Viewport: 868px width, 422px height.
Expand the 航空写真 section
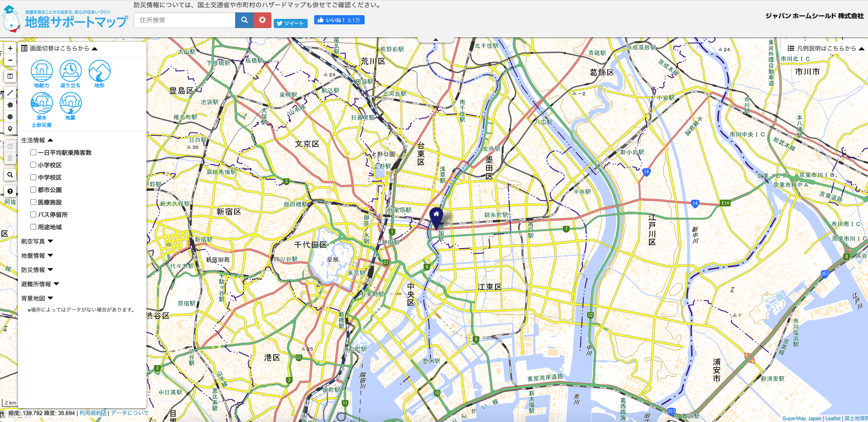(37, 241)
